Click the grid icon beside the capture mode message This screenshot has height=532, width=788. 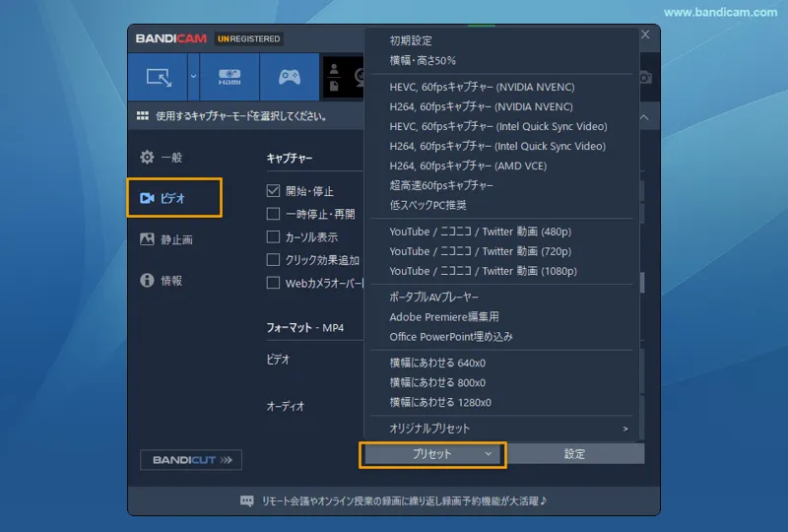coord(143,116)
